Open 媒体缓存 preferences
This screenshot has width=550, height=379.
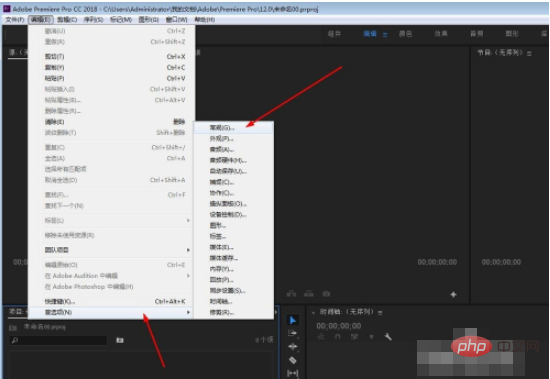click(x=234, y=258)
